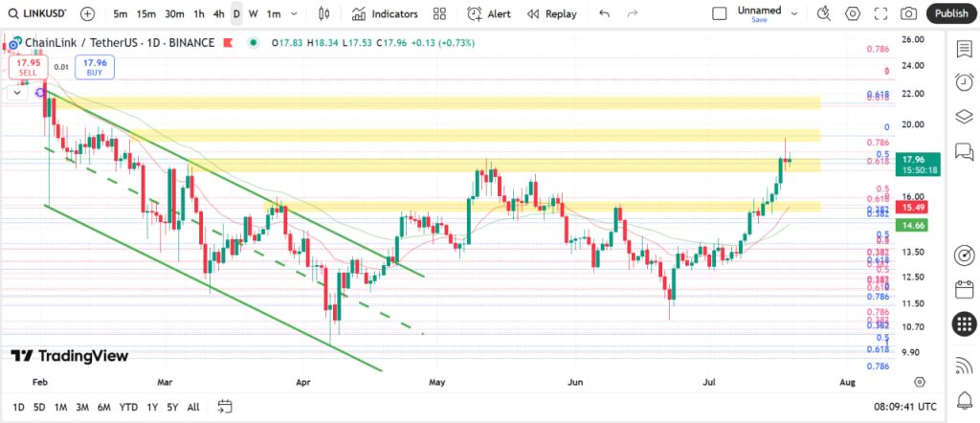This screenshot has width=980, height=423.
Task: Click the 17.96 BUY button
Action: [95, 68]
